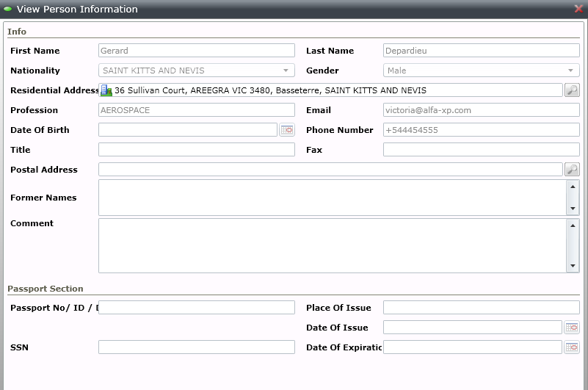Click the Phone Number field
Viewport: 588px width, 390px height.
point(481,130)
